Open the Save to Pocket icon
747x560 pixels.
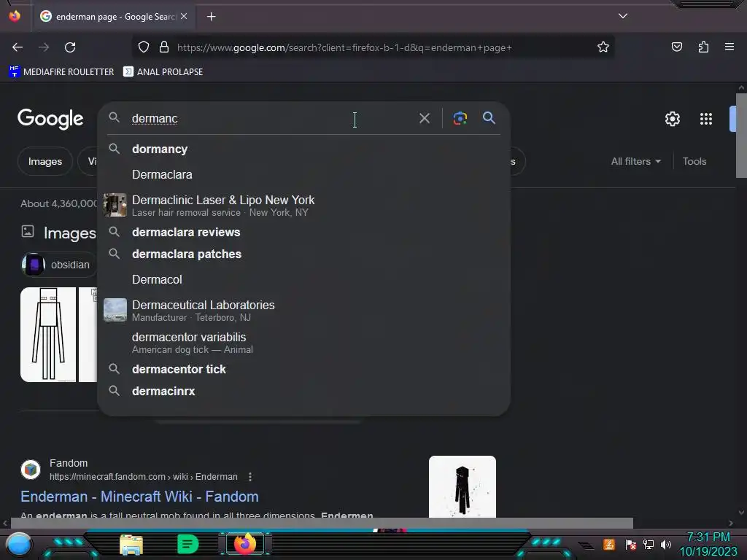click(677, 47)
